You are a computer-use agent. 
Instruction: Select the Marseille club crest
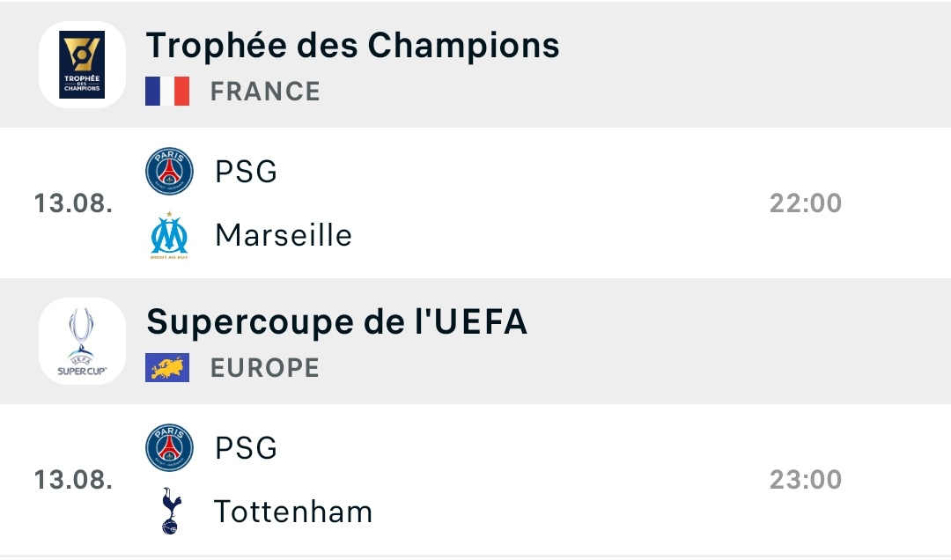coord(169,235)
